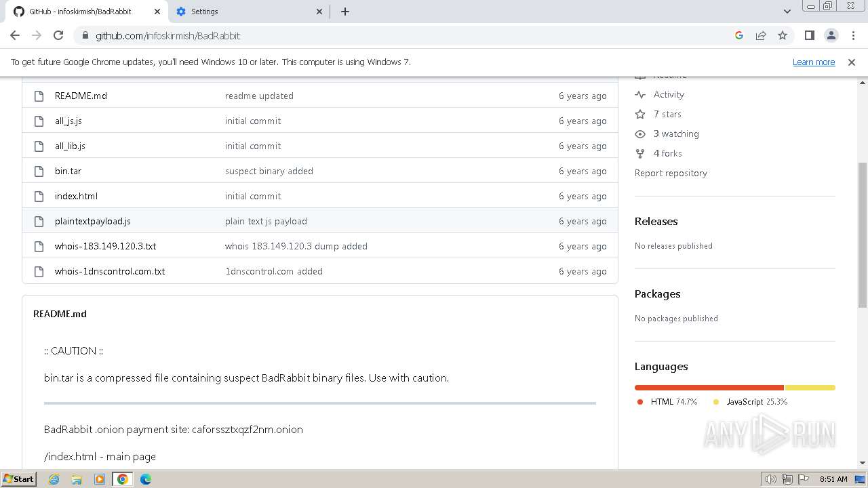Open the Google icon in address bar

[739, 35]
